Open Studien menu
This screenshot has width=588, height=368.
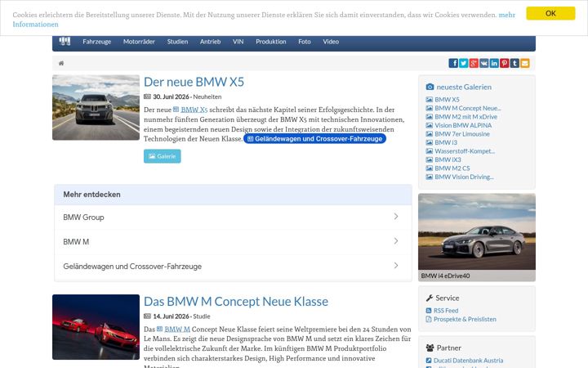177,42
